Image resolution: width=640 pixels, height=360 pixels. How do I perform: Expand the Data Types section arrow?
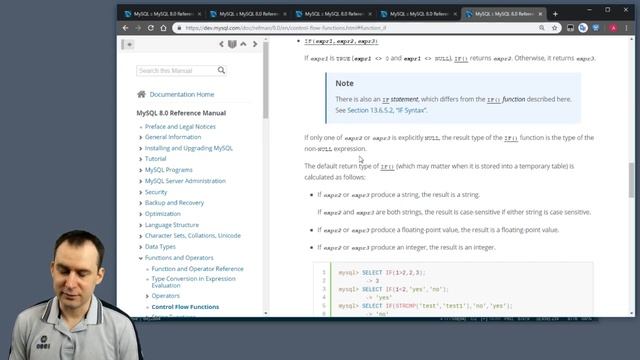pyautogui.click(x=141, y=247)
